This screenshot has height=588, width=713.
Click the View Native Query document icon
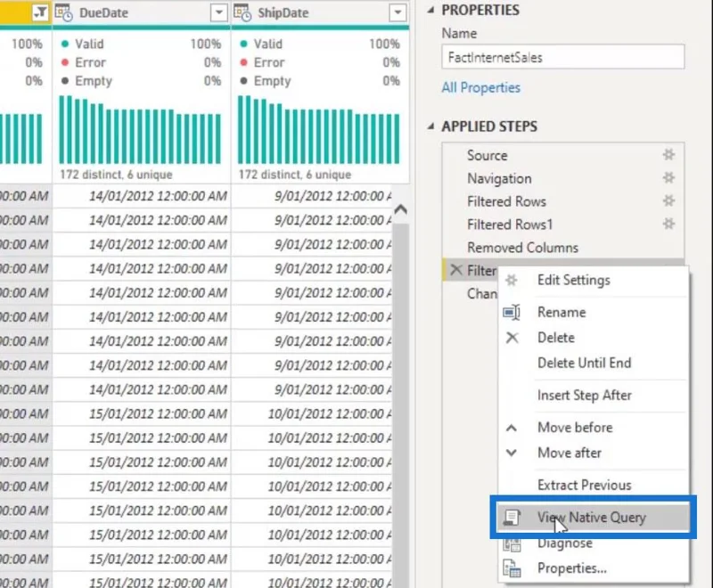[x=512, y=518]
